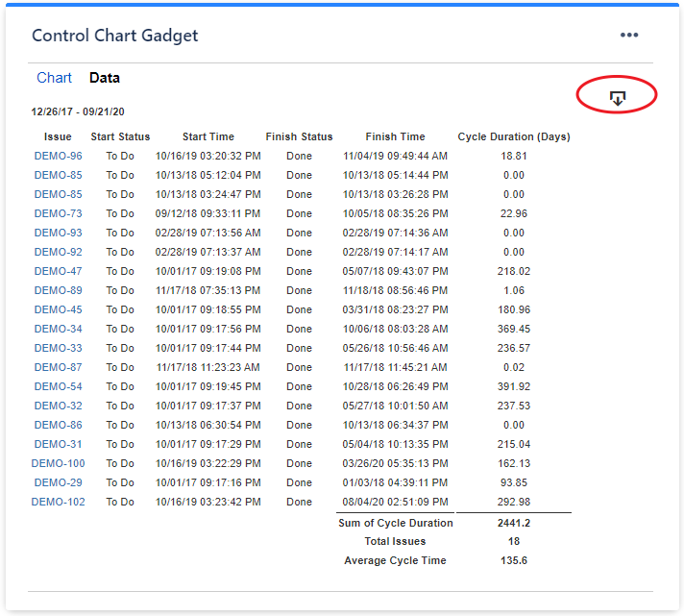Open issue DEMO-54 link
Viewport: 684px width, 616px height.
(x=58, y=386)
